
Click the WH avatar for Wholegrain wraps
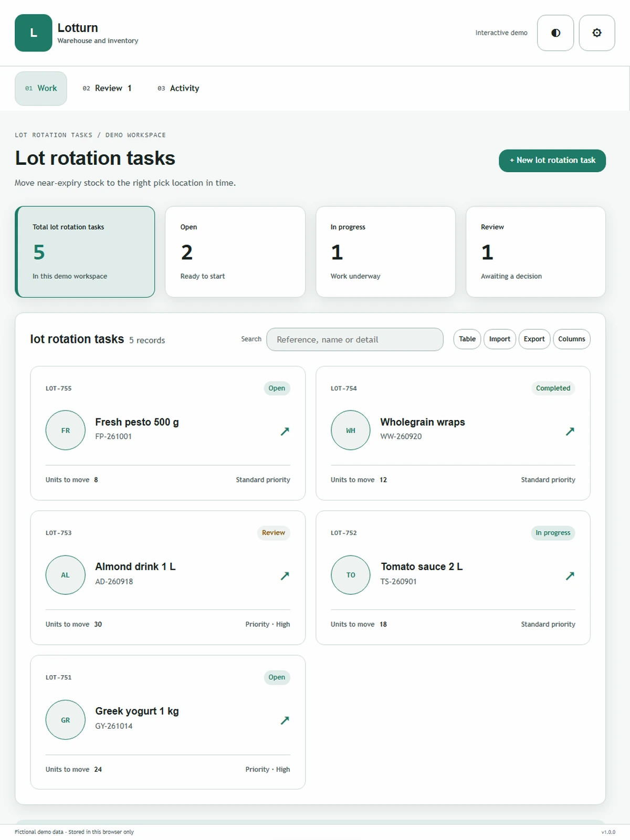(x=351, y=430)
